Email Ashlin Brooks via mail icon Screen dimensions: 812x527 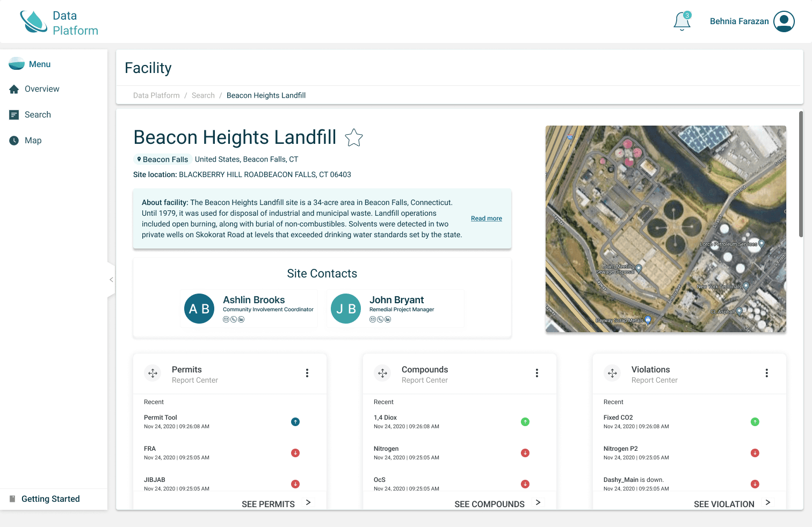[226, 319]
